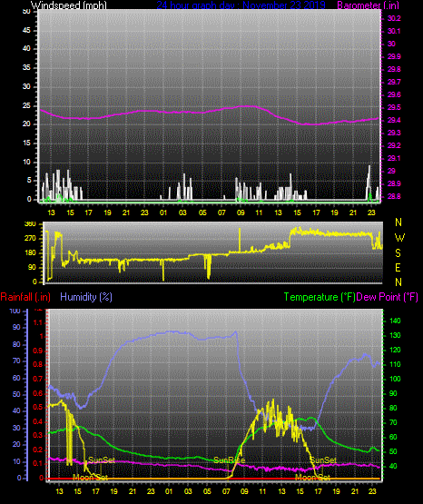The width and height of the screenshot is (423, 504).
Task: Click barometer axis value 29.8
Action: pos(394,69)
